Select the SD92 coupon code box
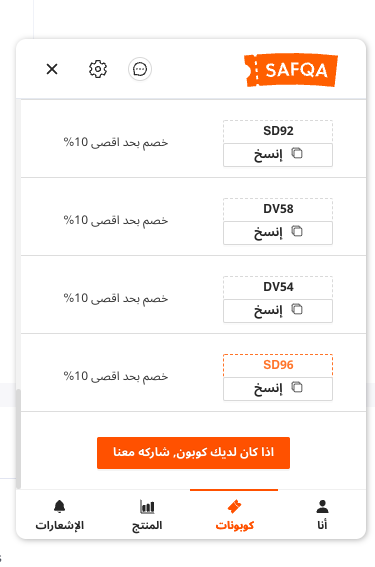This screenshot has height=567, width=375. click(278, 131)
